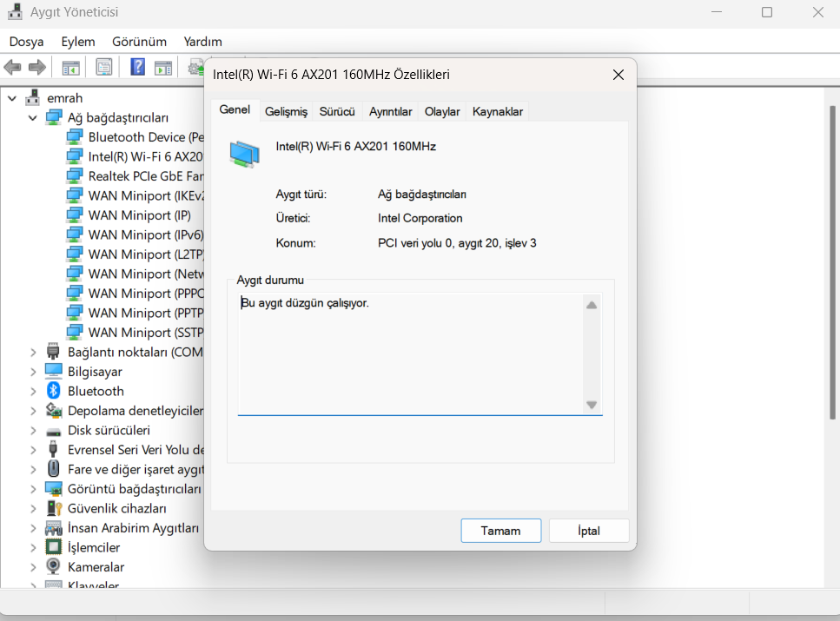Select WAN Miniport (IPv6) in the tree
The image size is (840, 621).
click(146, 235)
